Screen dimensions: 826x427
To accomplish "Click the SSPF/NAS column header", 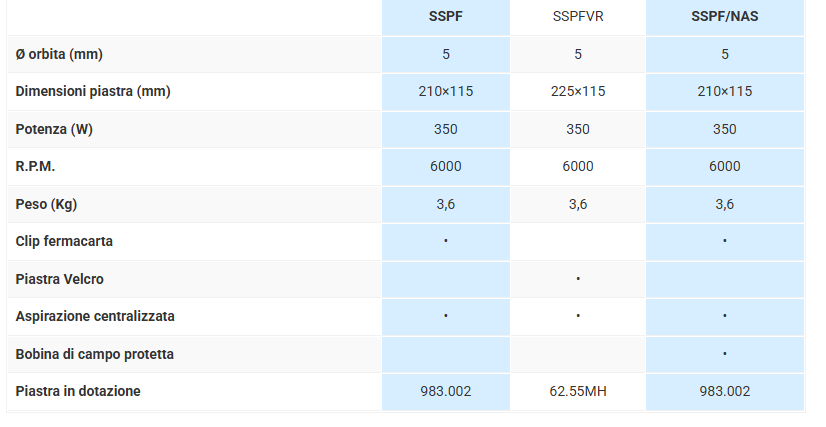I will pyautogui.click(x=725, y=17).
